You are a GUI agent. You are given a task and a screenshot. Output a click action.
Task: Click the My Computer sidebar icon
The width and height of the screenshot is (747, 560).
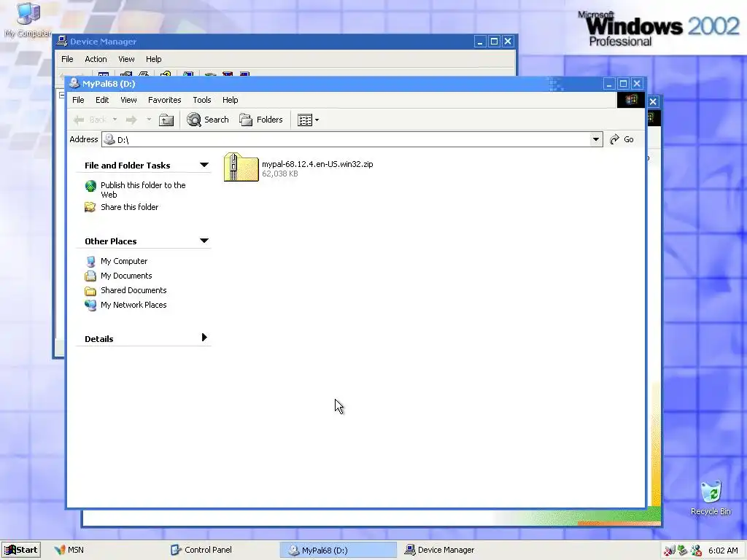(90, 262)
